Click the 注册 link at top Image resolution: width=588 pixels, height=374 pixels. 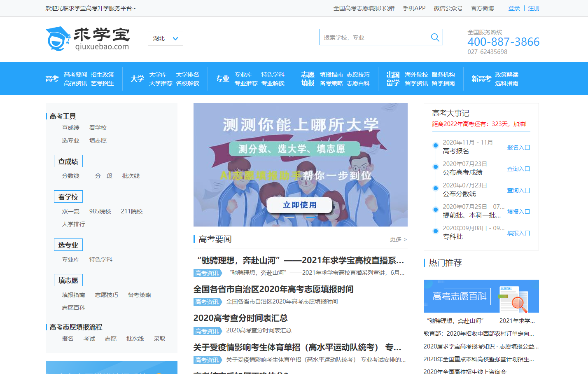pyautogui.click(x=534, y=8)
